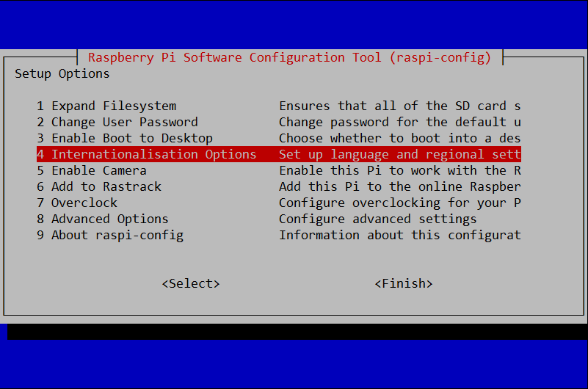Click the Select button
The width and height of the screenshot is (588, 389).
pyautogui.click(x=191, y=284)
